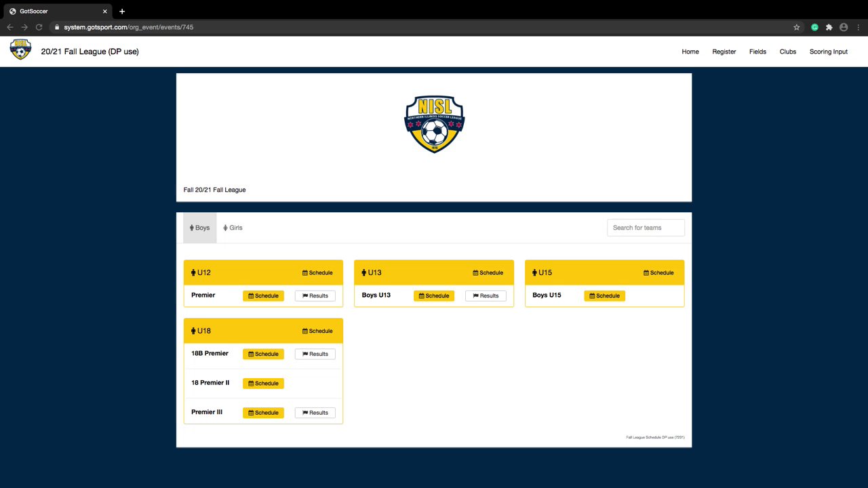Switch to the Girls tab
This screenshot has height=488, width=868.
point(233,228)
